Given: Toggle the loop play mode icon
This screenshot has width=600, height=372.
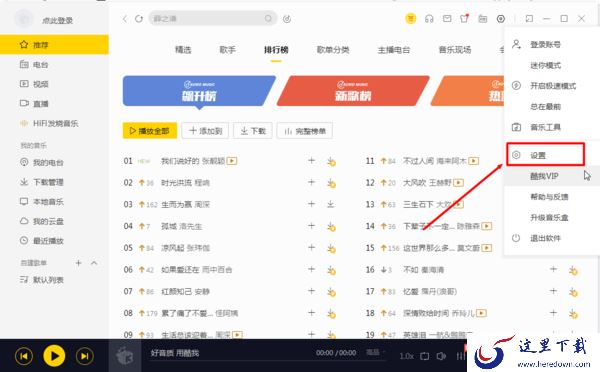Looking at the screenshot, I should pyautogui.click(x=425, y=356).
